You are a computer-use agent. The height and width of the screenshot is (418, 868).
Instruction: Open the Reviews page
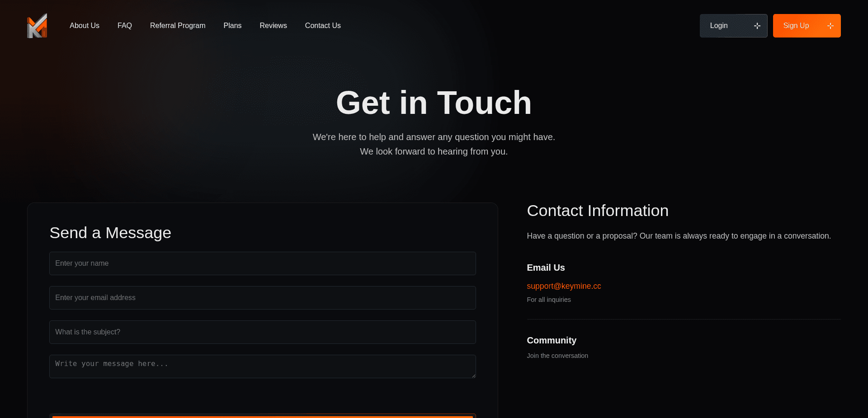pyautogui.click(x=273, y=26)
